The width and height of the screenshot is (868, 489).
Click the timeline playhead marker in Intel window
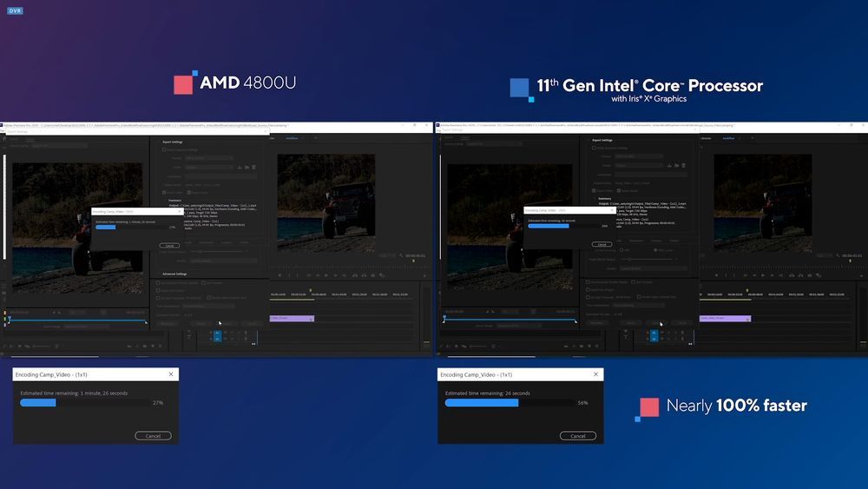(x=747, y=290)
